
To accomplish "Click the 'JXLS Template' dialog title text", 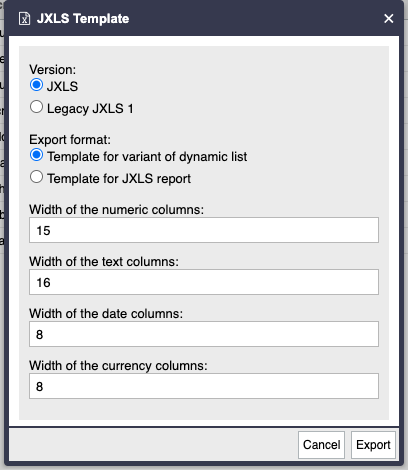I will pyautogui.click(x=83, y=19).
